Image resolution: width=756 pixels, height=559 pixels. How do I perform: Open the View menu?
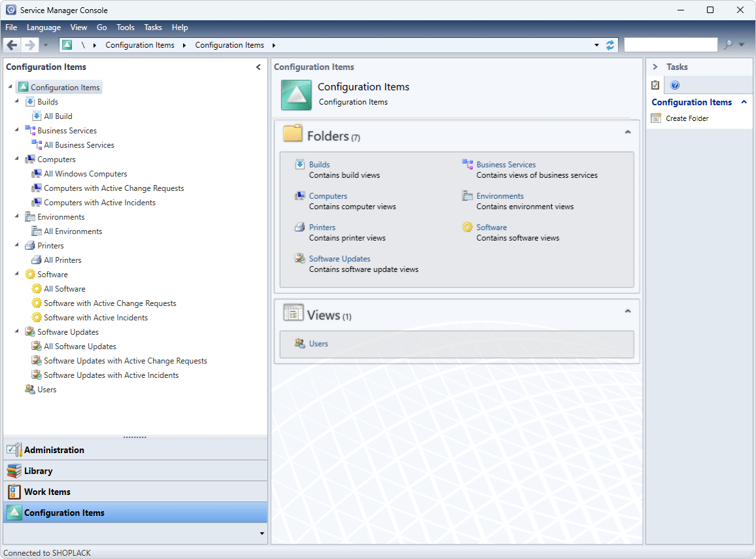coord(78,27)
